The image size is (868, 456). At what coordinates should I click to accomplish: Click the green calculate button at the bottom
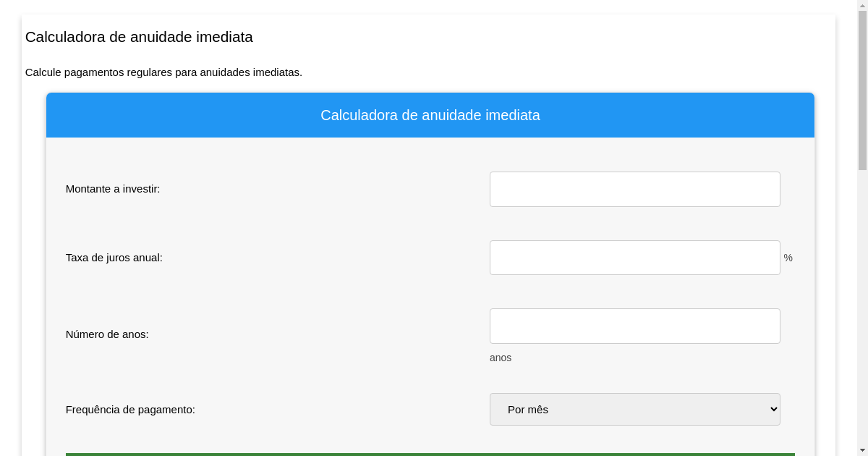[430, 455]
